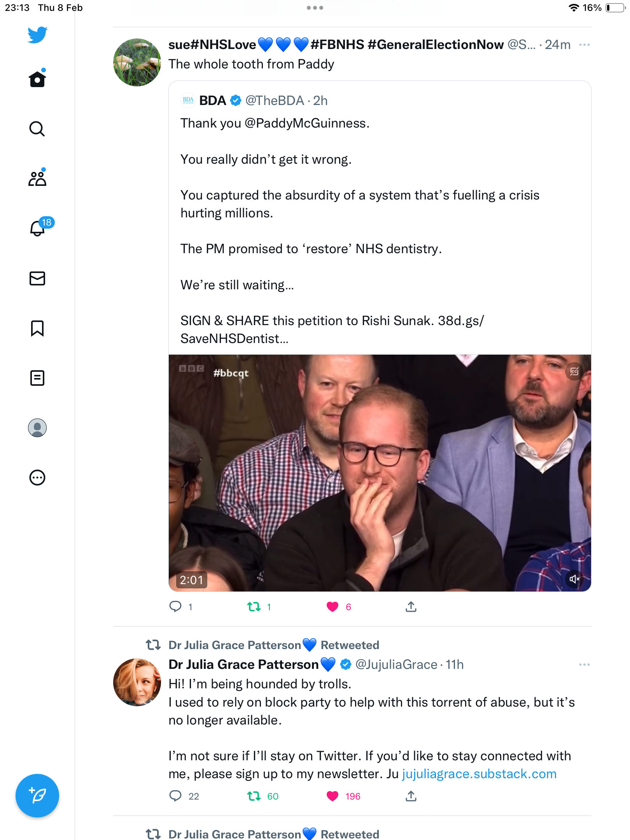The image size is (630, 840).
Task: Open the Search icon in sidebar
Action: tap(37, 129)
